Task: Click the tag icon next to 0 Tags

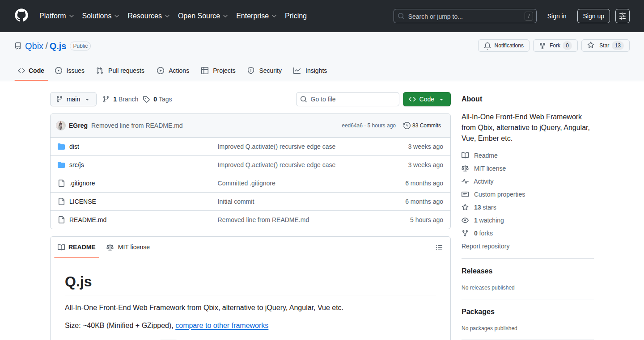Action: (146, 99)
